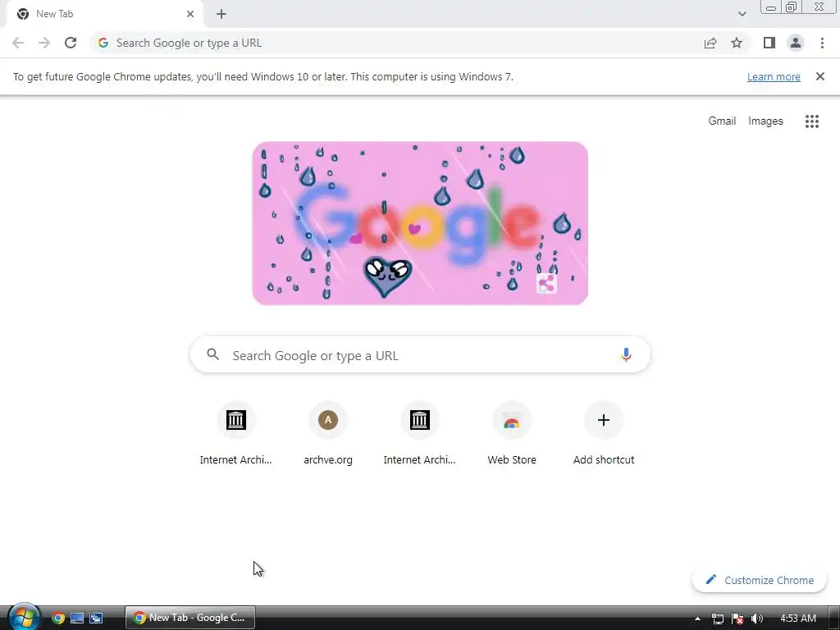The image size is (840, 630).
Task: Start voice search with microphone icon
Action: [626, 354]
